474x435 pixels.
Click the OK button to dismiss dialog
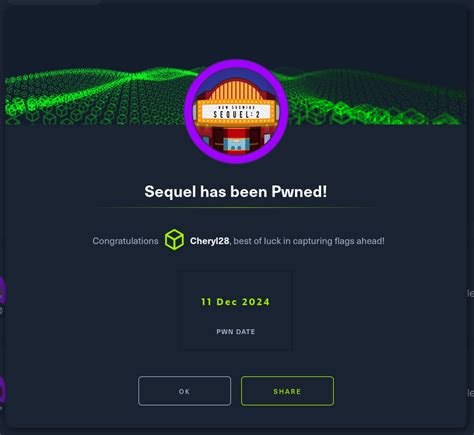(184, 391)
